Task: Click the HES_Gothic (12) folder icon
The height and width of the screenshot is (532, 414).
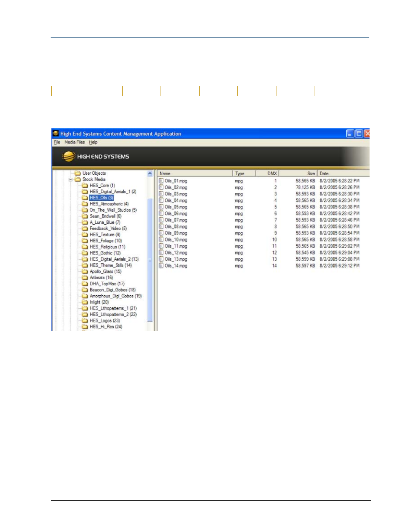Action: (x=85, y=253)
